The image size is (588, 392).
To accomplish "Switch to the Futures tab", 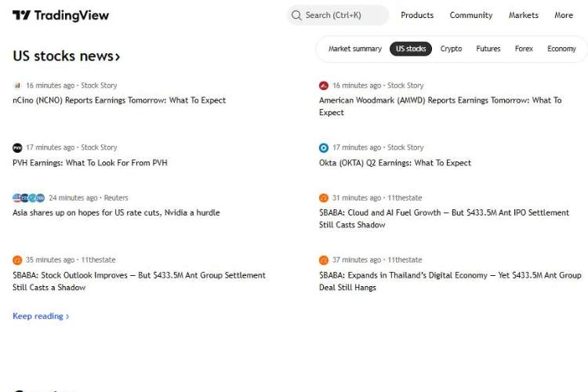I will point(488,49).
